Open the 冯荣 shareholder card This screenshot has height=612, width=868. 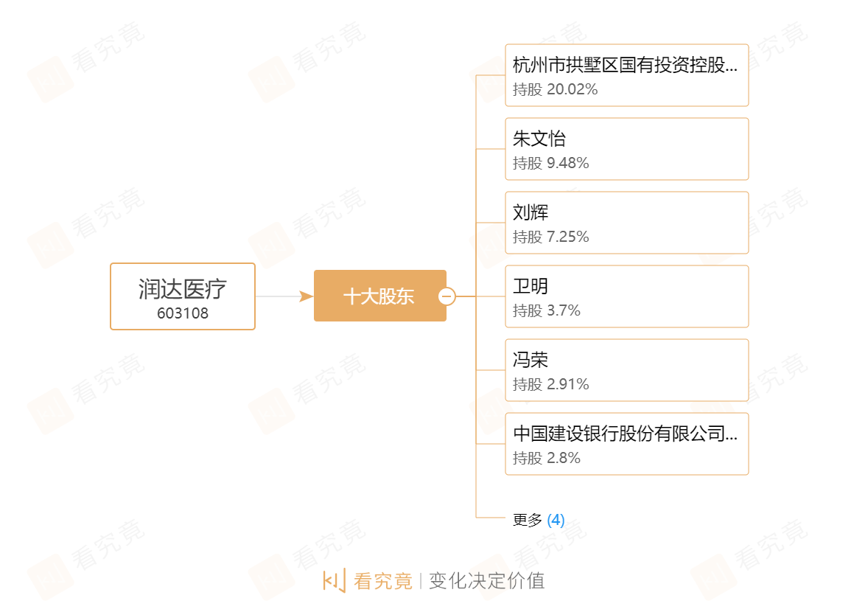(x=626, y=370)
